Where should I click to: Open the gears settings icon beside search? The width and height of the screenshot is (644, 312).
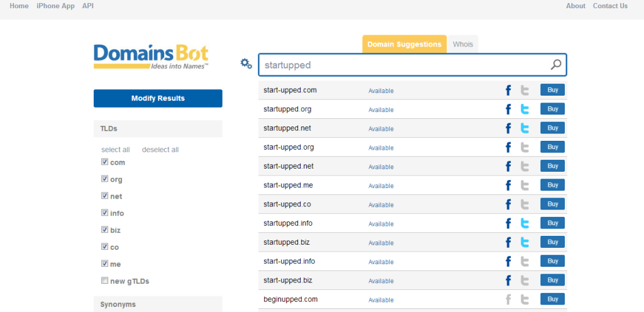(x=246, y=64)
